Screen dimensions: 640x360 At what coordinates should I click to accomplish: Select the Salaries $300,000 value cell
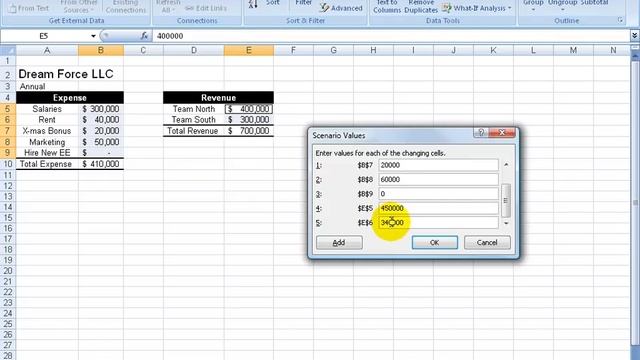coord(100,109)
